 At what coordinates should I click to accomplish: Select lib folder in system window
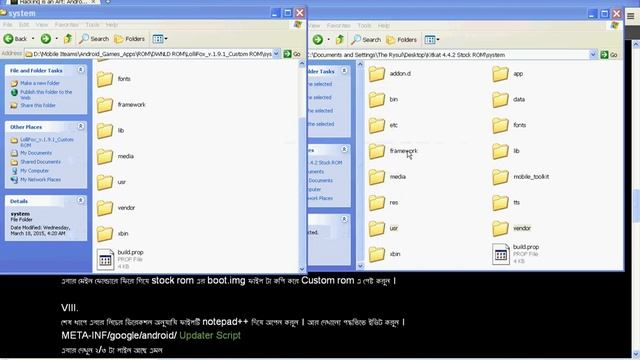click(111, 131)
